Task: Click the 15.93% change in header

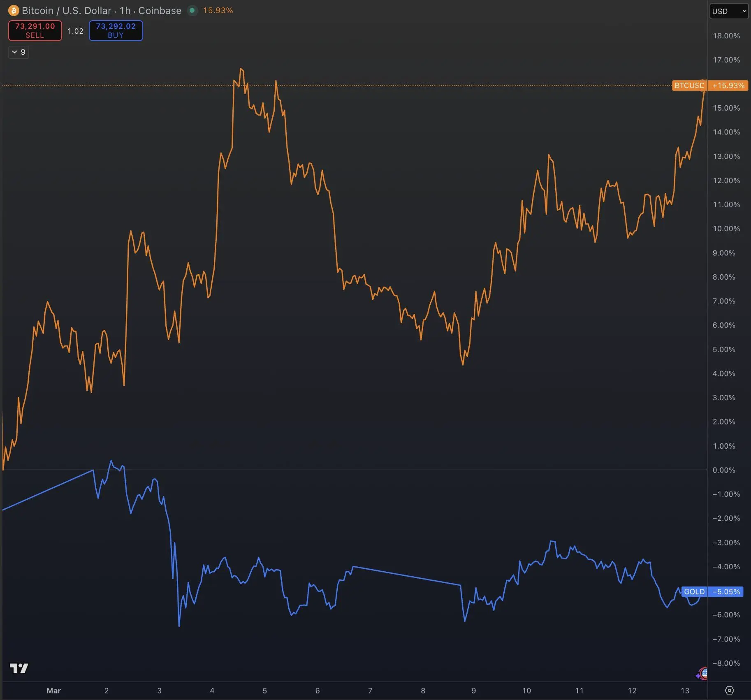Action: (218, 10)
